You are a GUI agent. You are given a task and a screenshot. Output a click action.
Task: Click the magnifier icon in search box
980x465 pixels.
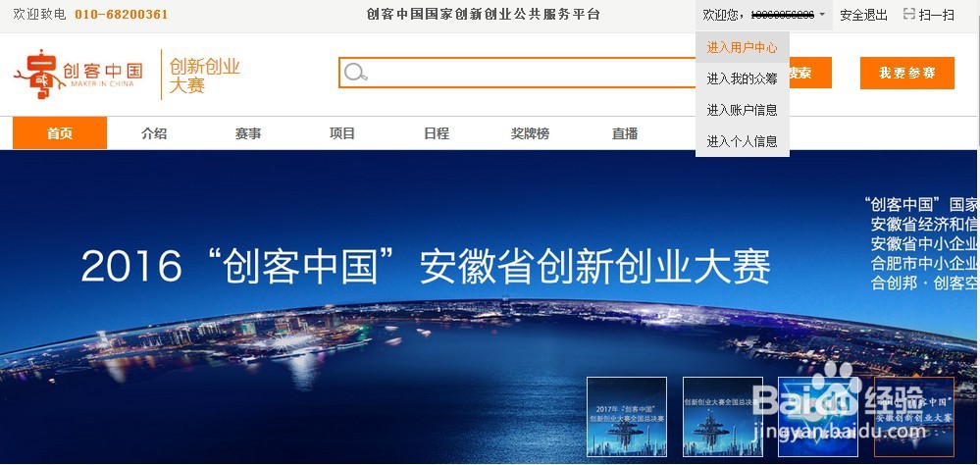(356, 73)
